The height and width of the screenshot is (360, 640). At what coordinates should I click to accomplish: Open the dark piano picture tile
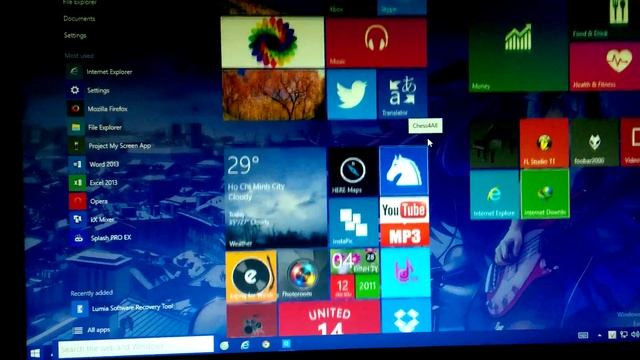(494, 144)
